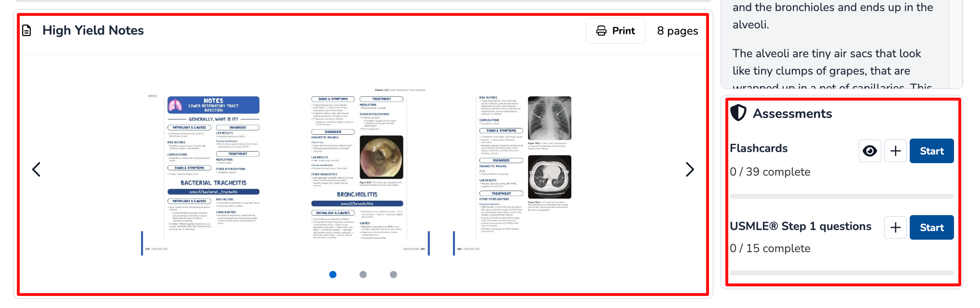Open the third notes page with X-ray images
The image size is (980, 308).
pos(525,168)
